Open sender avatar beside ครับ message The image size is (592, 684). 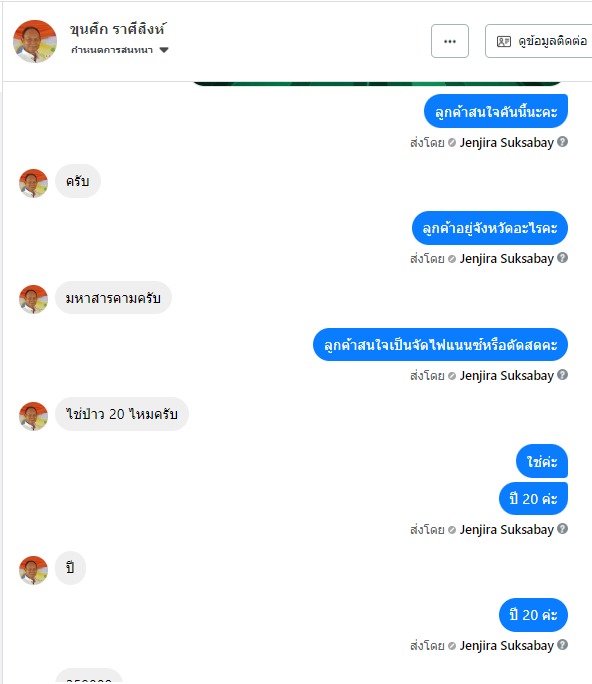tap(34, 183)
